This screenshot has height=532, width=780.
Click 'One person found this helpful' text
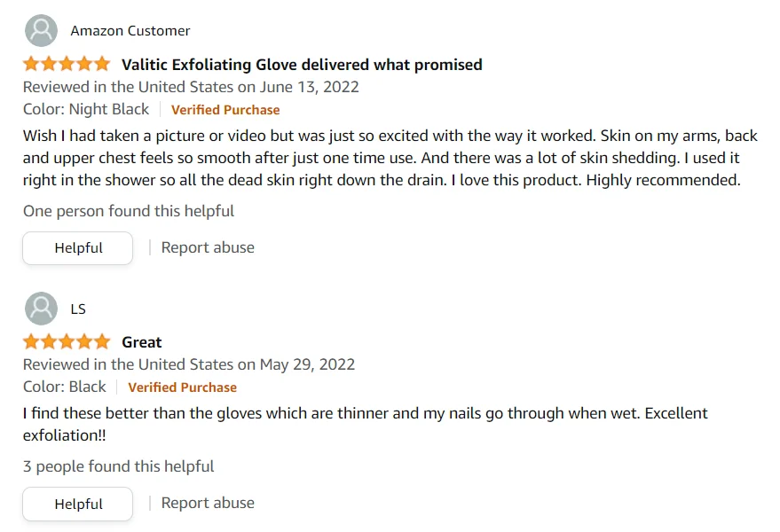(129, 211)
